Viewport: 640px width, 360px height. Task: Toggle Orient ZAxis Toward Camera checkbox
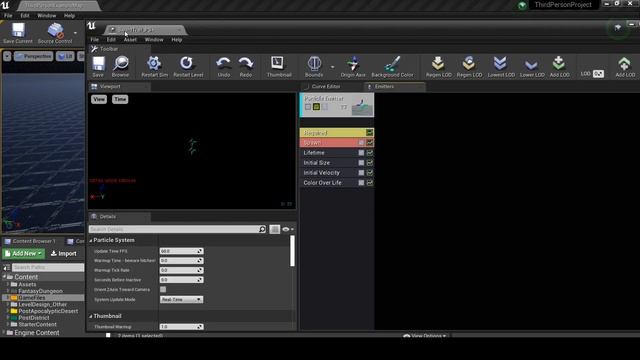163,289
